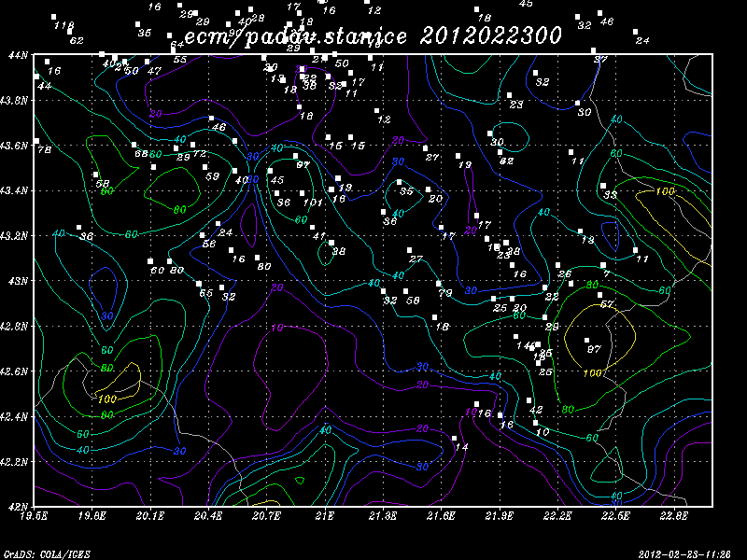Viewport: 747px width, 560px height.
Task: Click the timestamp 2012-02-23-11:26
Action: (x=684, y=554)
